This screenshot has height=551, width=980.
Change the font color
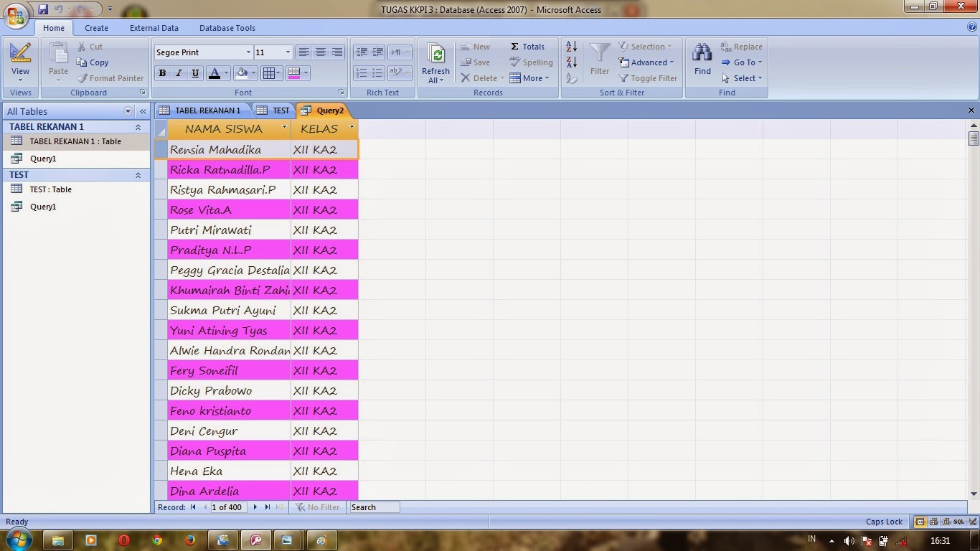point(214,72)
